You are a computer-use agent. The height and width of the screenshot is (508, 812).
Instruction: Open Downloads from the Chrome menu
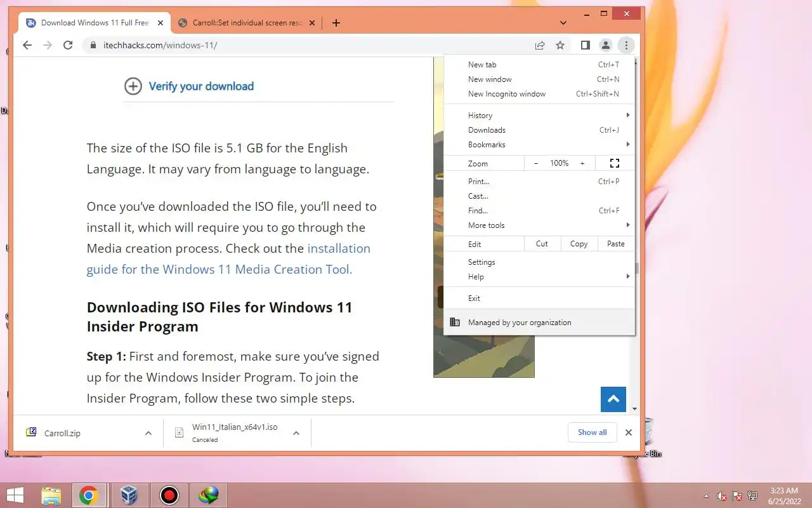[x=539, y=130]
